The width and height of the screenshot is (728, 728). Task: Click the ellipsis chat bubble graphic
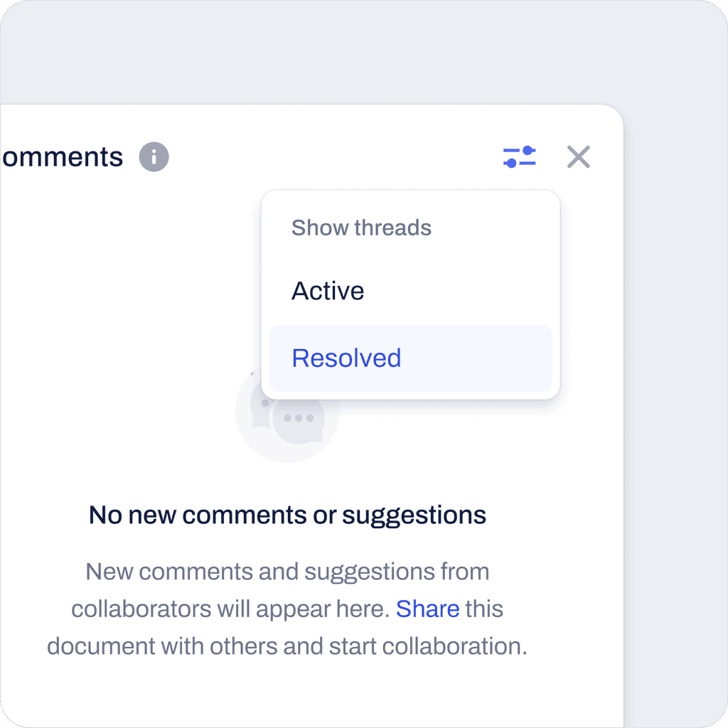[299, 419]
